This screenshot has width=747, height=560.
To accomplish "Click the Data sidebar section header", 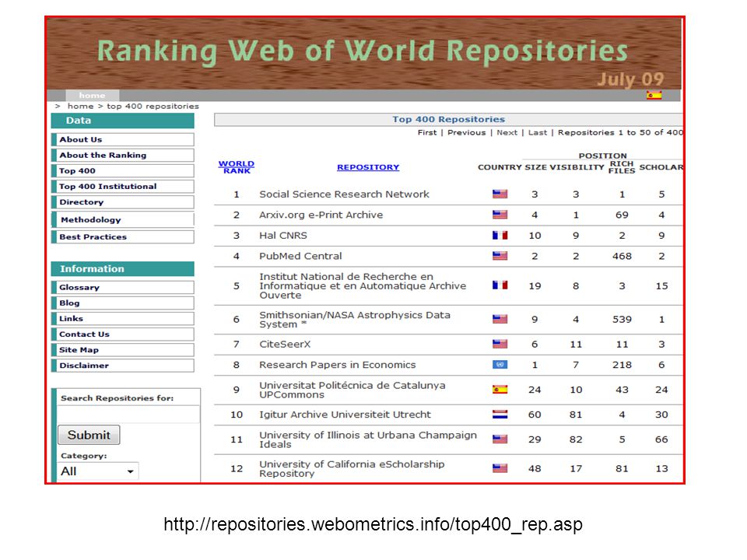I will coord(122,121).
